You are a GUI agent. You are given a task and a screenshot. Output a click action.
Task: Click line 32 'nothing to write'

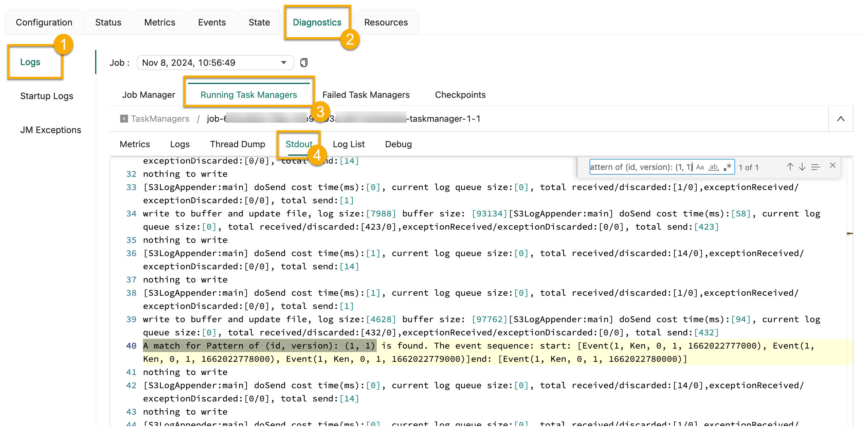pos(185,174)
